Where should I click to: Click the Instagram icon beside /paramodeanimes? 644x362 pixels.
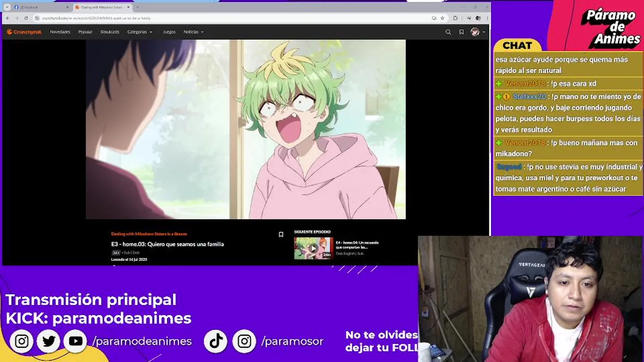(22, 341)
